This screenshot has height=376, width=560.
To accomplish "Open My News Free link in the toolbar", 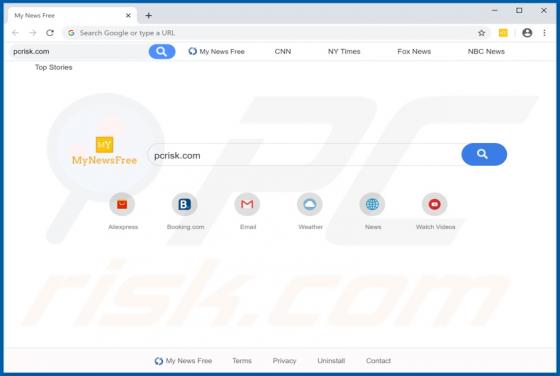I will [216, 51].
